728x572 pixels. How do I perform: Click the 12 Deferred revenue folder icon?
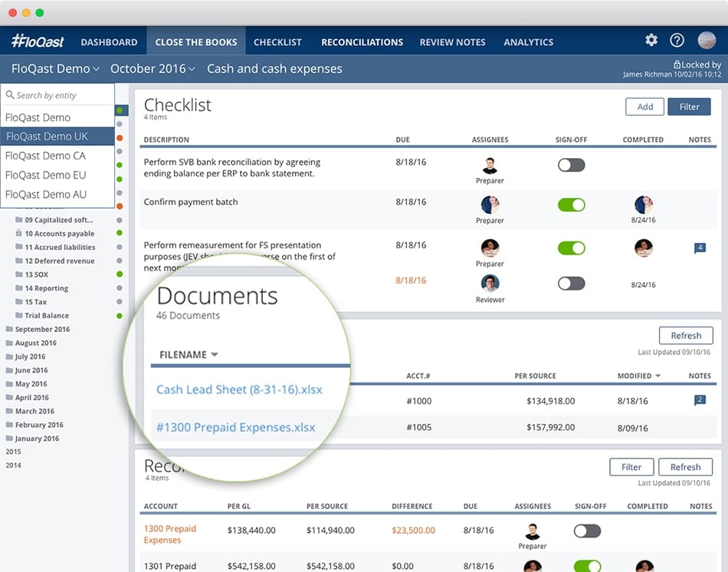click(x=19, y=261)
